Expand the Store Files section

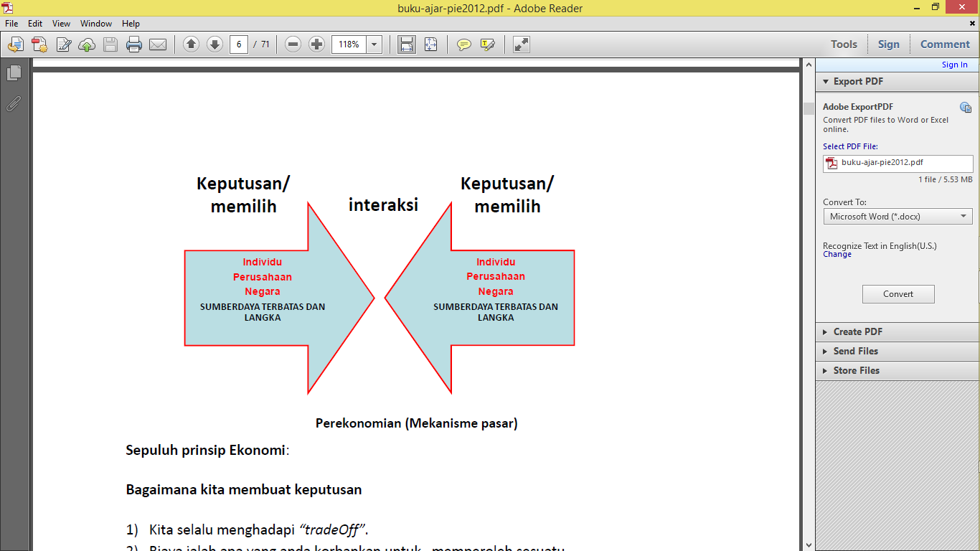(897, 370)
